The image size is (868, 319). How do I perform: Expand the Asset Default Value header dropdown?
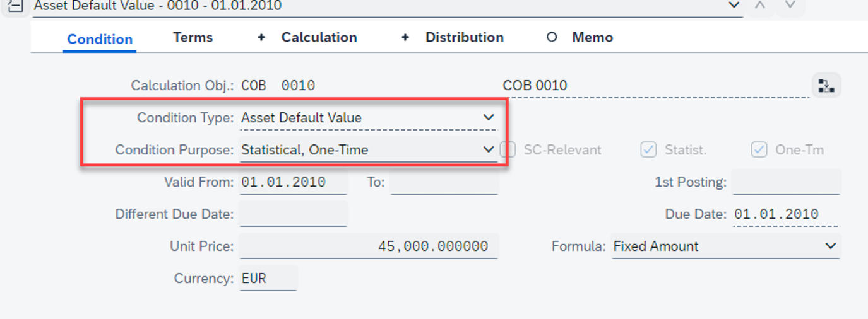point(734,6)
